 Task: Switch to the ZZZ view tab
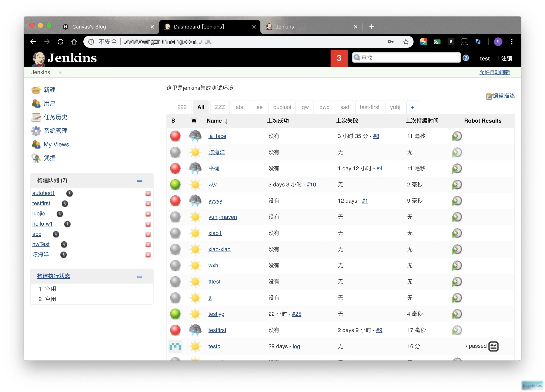click(x=220, y=107)
